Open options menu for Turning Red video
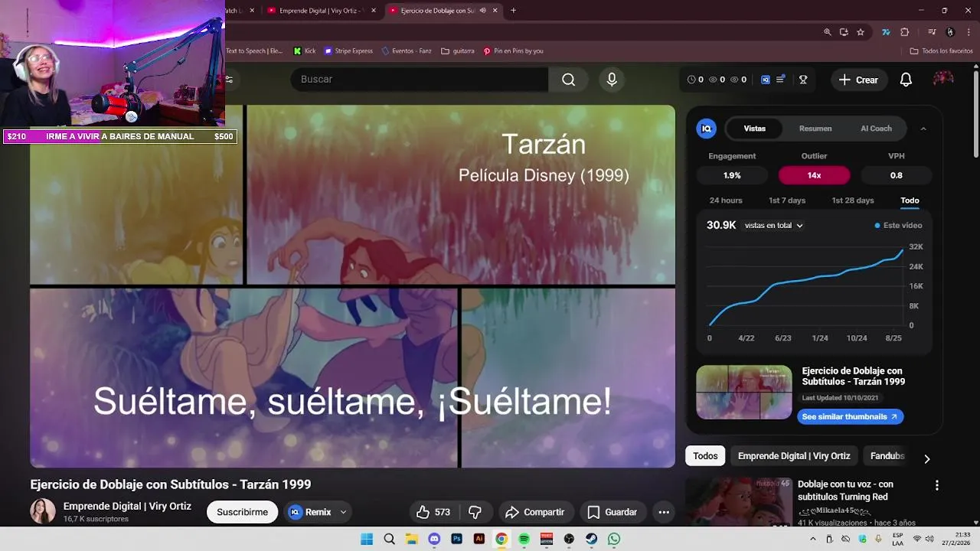This screenshot has height=551, width=980. [936, 485]
